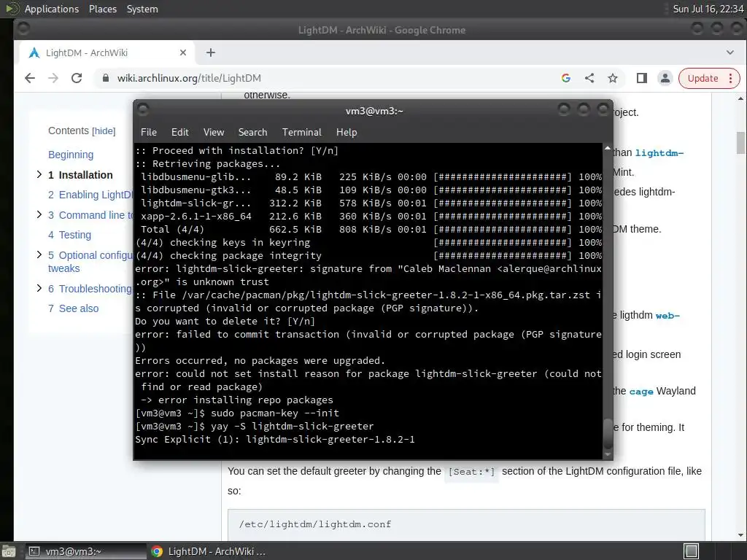This screenshot has width=747, height=560.
Task: Open Chrome side panel icon
Action: pyautogui.click(x=642, y=78)
